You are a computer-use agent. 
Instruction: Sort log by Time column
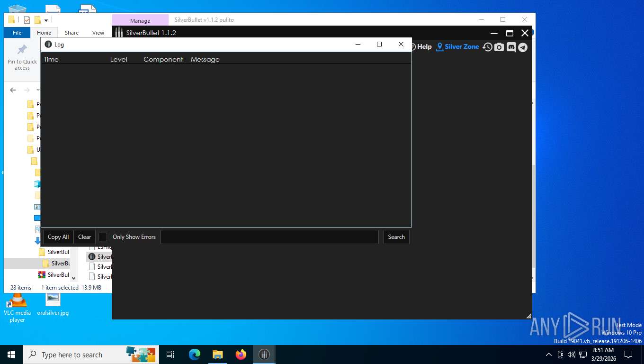[x=51, y=59]
